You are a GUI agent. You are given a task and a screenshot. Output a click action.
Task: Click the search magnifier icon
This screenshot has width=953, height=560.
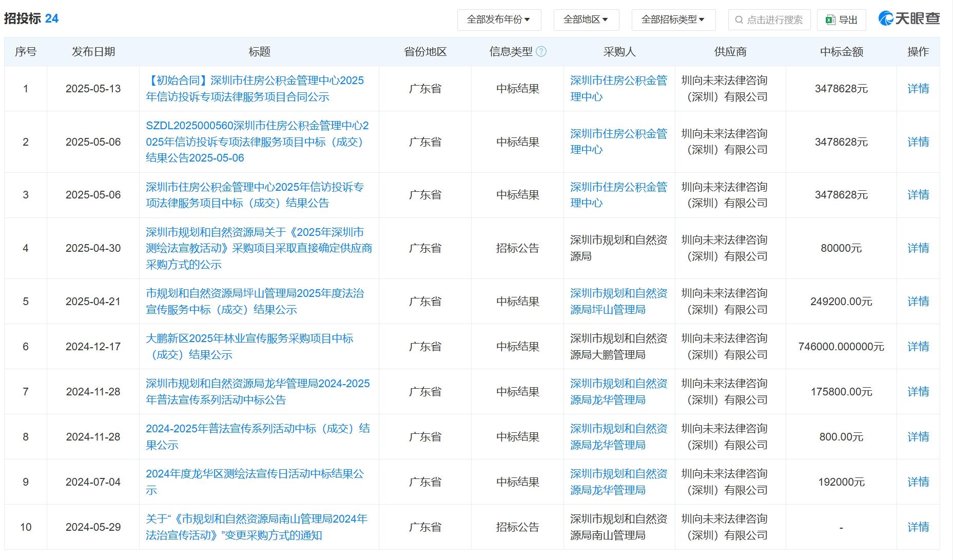pos(738,20)
